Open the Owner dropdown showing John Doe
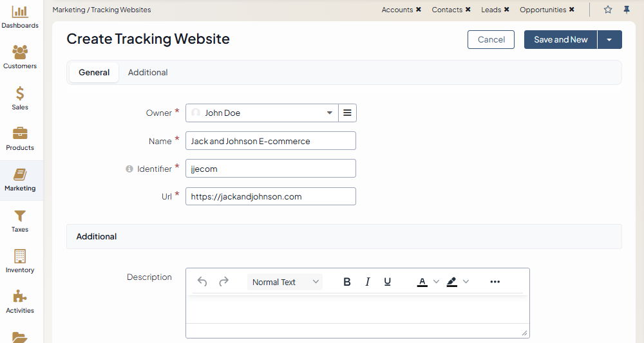The image size is (644, 343). pos(261,113)
